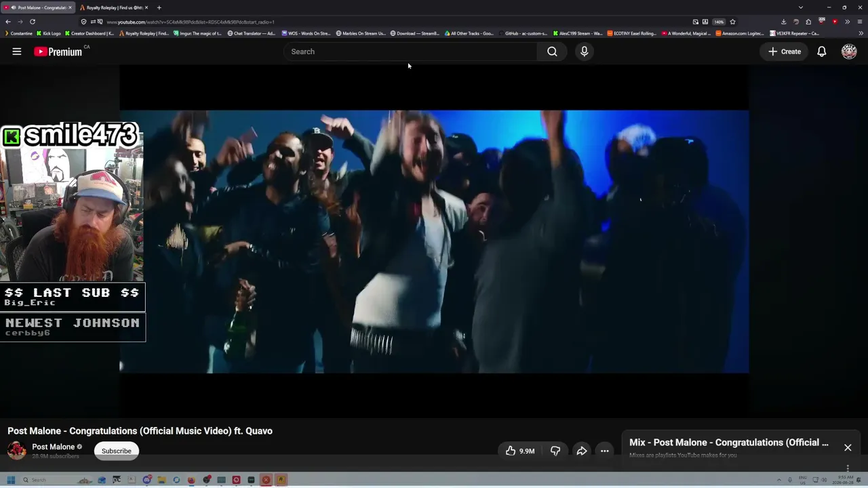Screen dimensions: 868x488
Task: Open the Constantine bookmark
Action: click(x=18, y=33)
